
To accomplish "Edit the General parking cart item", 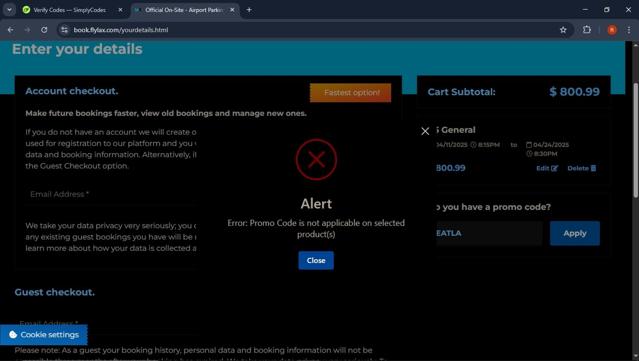I will click(547, 168).
